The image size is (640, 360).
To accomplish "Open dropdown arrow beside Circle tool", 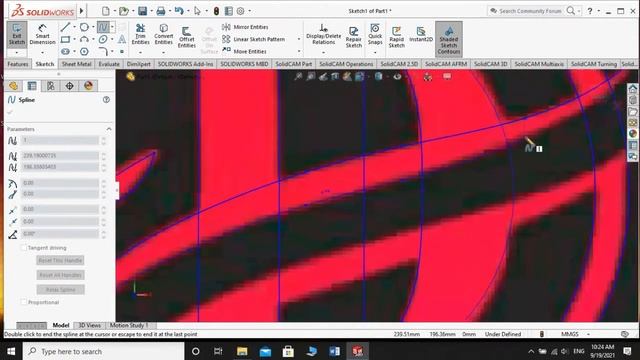I will click(x=93, y=27).
